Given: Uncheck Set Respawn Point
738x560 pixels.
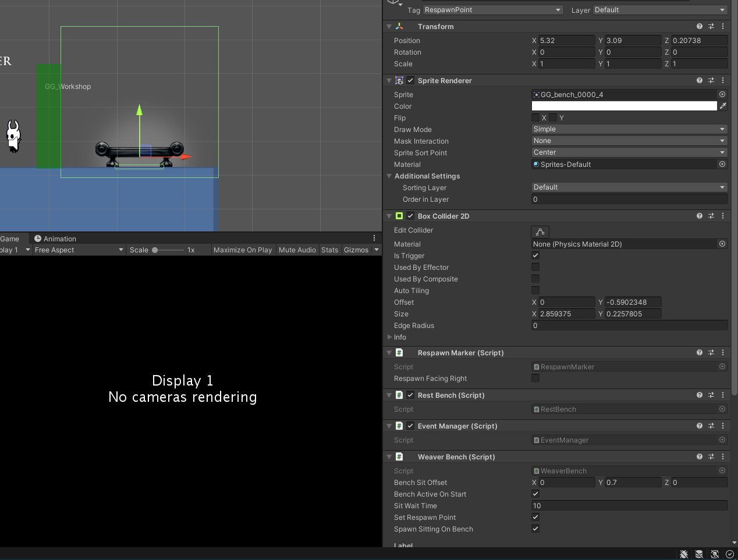Looking at the screenshot, I should 535,517.
